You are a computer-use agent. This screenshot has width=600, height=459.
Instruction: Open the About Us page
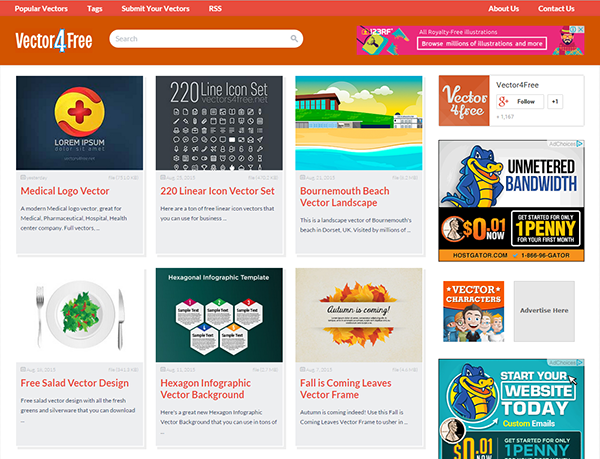click(x=504, y=8)
